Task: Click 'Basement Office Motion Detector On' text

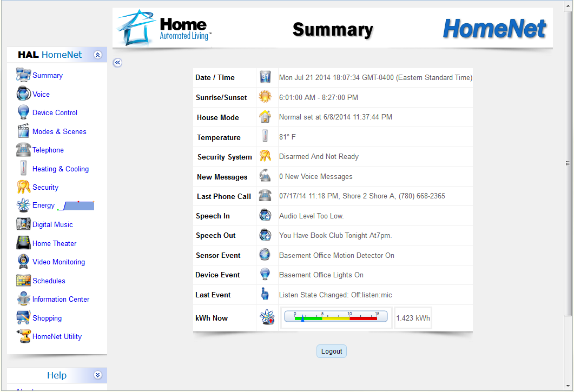Action: click(337, 256)
